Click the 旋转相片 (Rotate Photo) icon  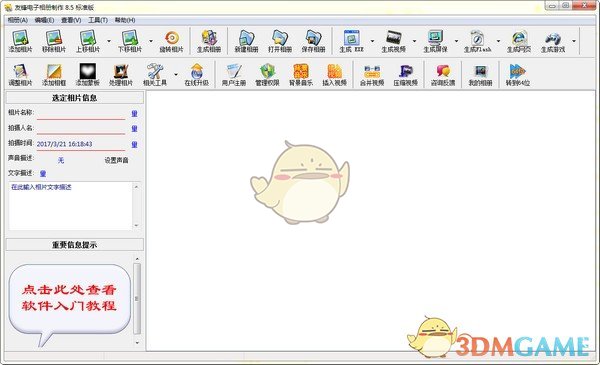coord(171,41)
